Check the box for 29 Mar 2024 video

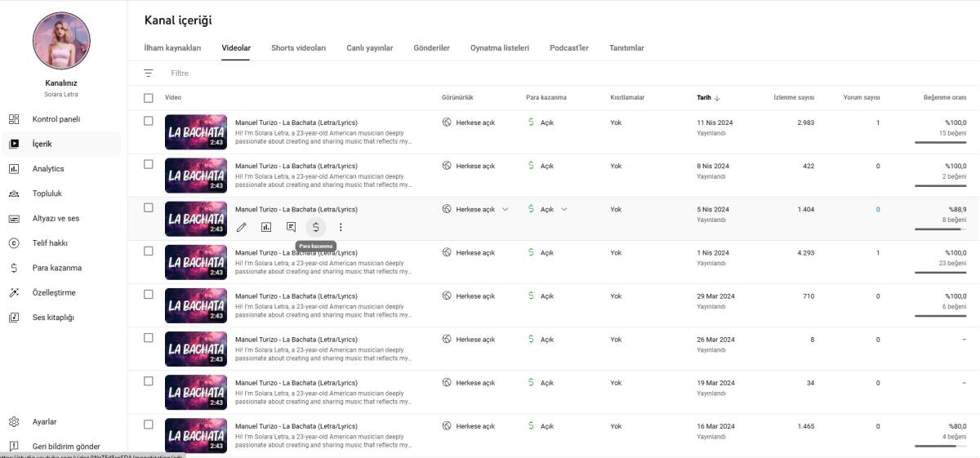click(148, 294)
